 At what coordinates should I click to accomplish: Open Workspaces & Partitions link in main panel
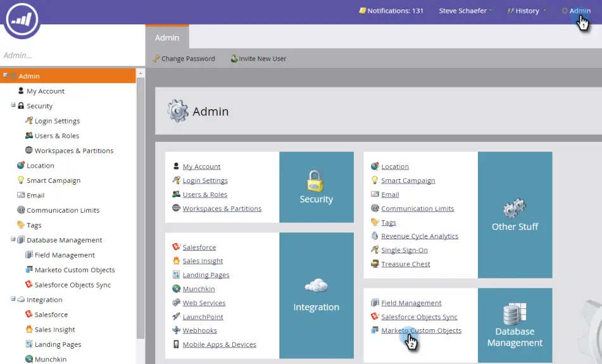tap(222, 208)
